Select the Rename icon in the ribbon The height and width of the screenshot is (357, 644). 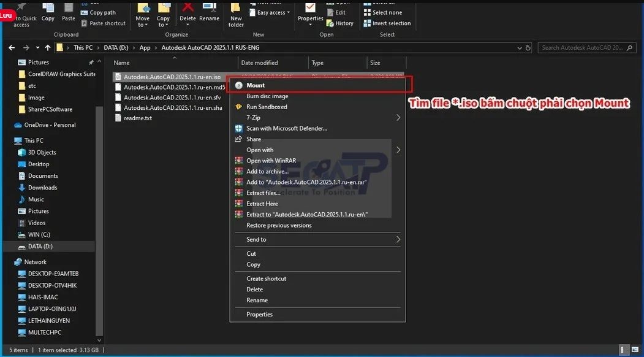click(210, 7)
